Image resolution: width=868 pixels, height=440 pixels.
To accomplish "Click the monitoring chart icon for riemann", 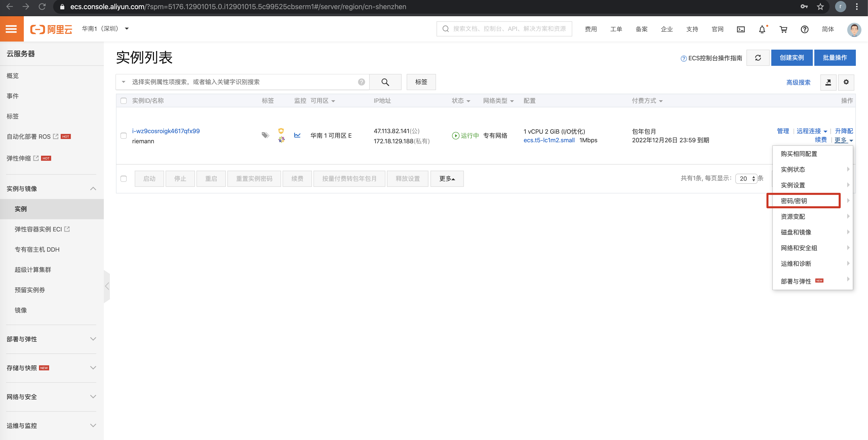I will pos(297,135).
